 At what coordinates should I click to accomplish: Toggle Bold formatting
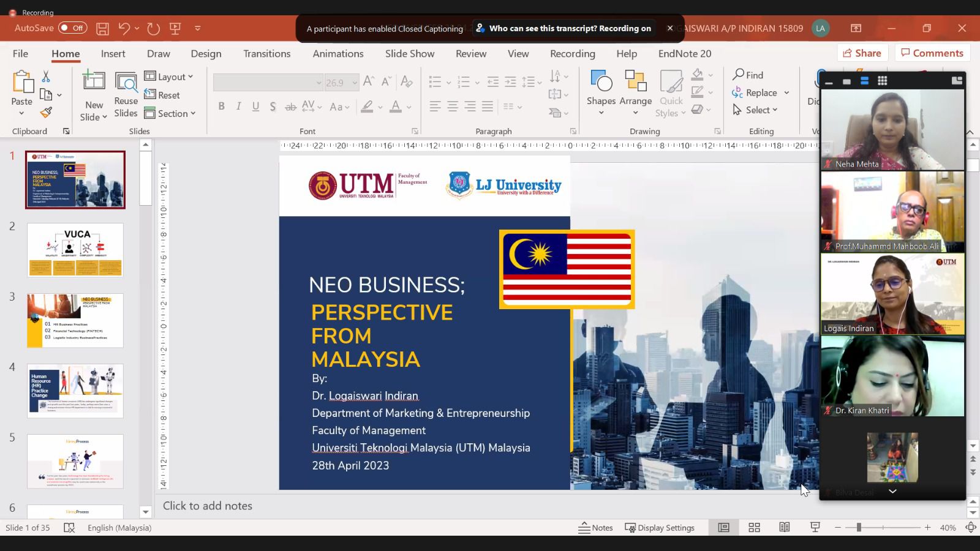[x=221, y=107]
